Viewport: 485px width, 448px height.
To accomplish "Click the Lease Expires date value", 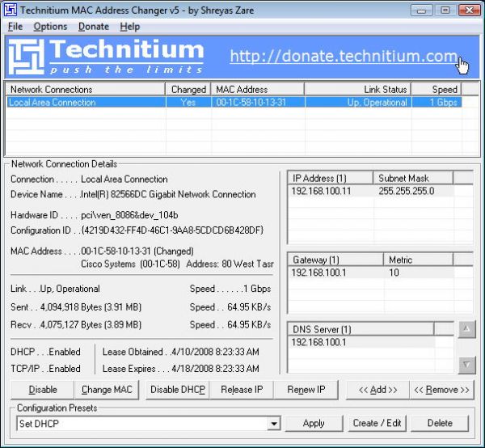I will click(215, 369).
